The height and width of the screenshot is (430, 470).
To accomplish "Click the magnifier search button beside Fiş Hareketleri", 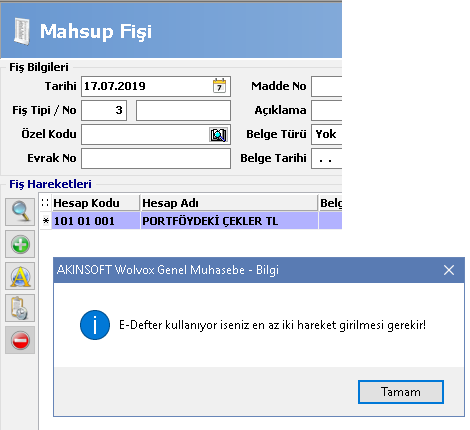I will (20, 212).
